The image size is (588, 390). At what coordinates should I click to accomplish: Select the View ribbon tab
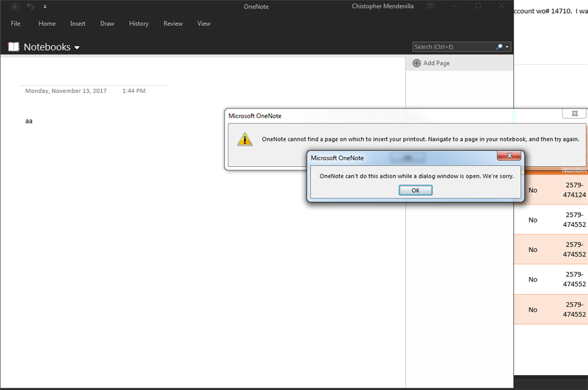click(204, 24)
